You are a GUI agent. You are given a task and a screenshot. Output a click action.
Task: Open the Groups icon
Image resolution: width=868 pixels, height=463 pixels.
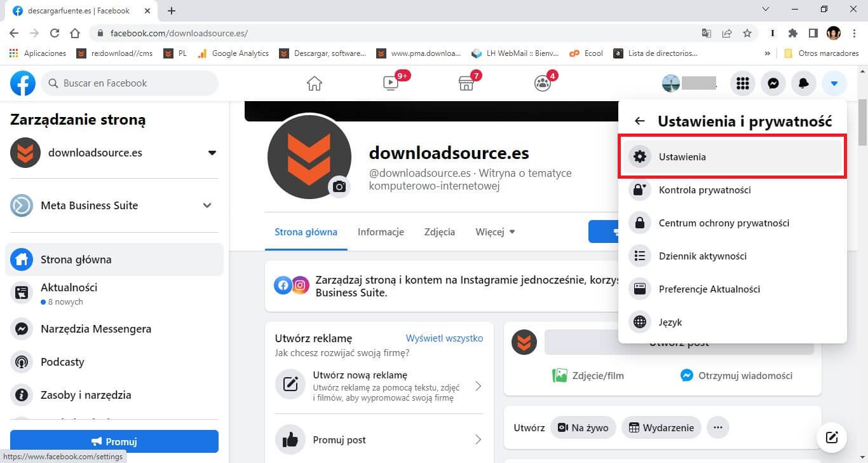pos(543,83)
